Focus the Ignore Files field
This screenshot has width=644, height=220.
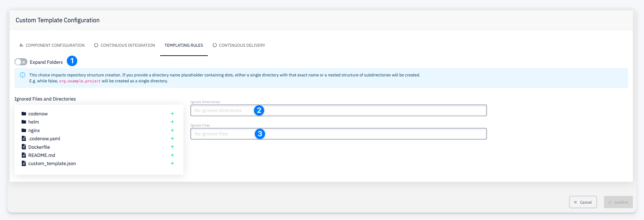338,134
